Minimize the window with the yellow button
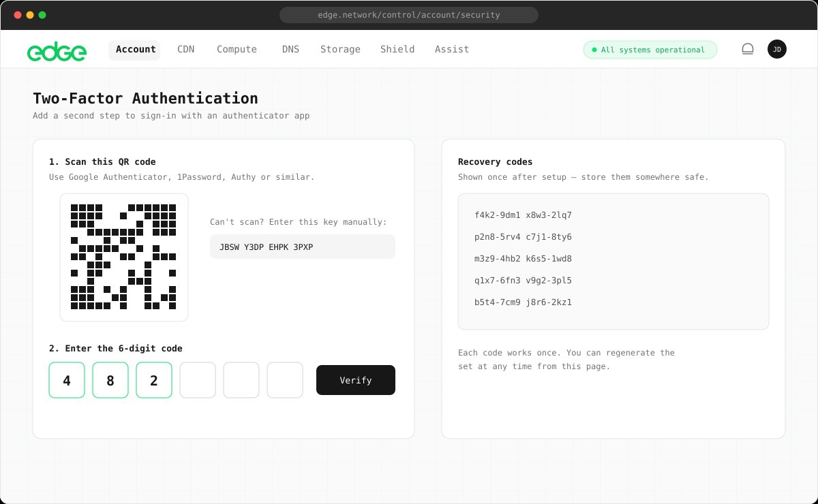 30,15
